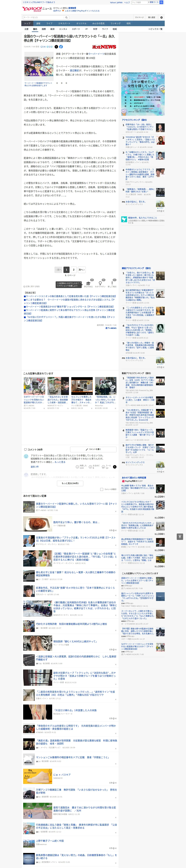Open the settings gear icon
Screen dimensions: 186x868
click(x=161, y=18)
